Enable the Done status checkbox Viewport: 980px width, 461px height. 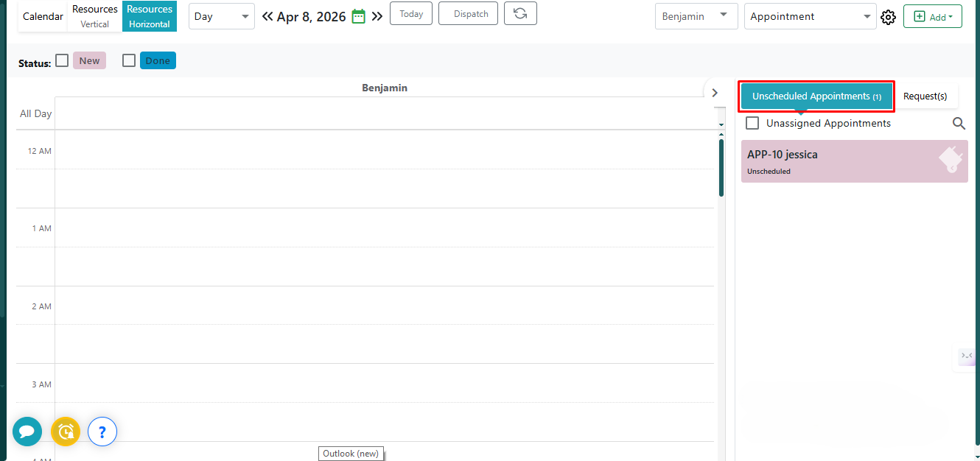[x=129, y=60]
